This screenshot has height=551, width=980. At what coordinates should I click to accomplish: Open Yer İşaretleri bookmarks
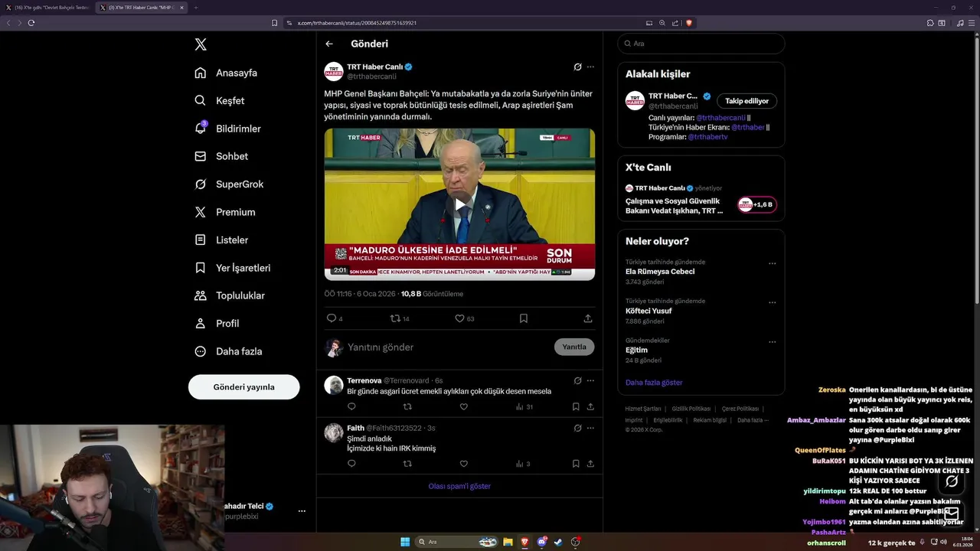(233, 268)
